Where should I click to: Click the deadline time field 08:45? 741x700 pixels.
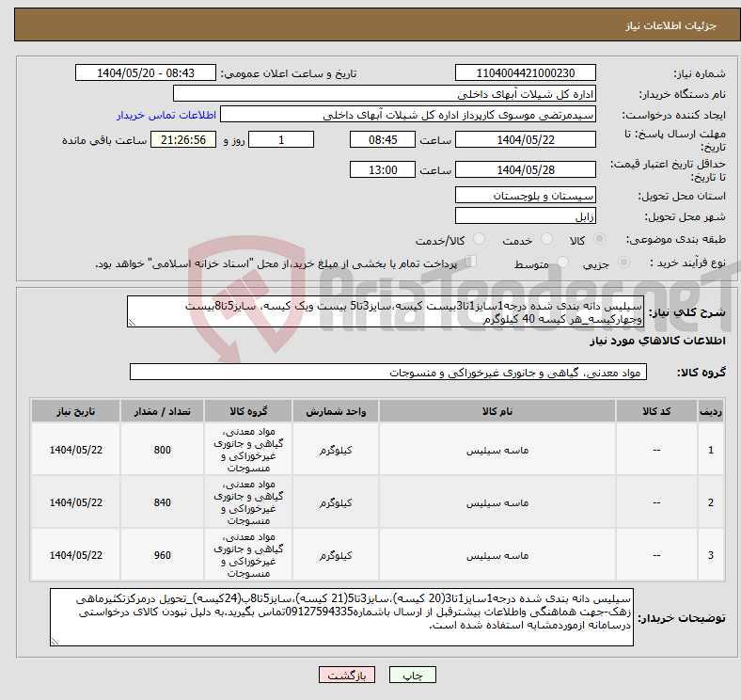pos(383,140)
